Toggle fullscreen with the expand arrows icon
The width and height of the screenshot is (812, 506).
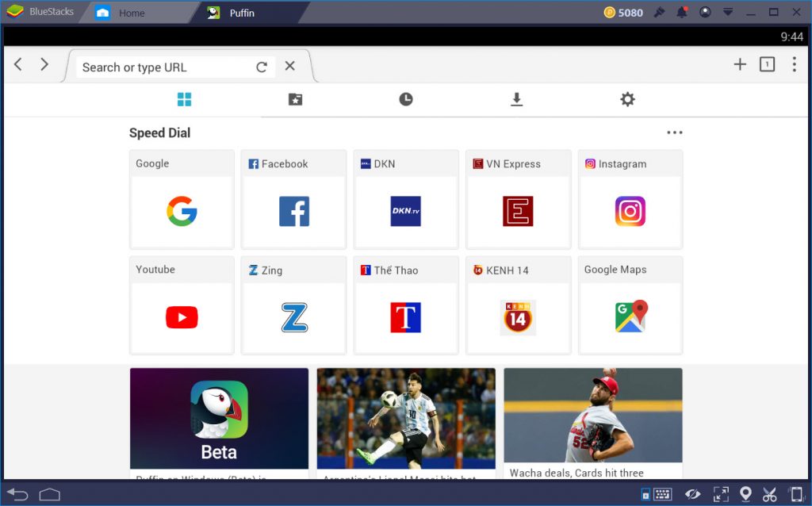(x=721, y=495)
